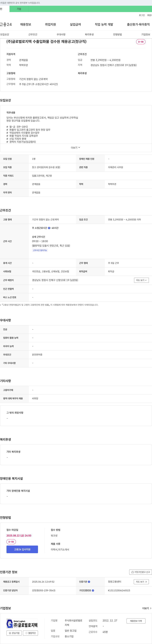Report ad via 거짓구인광고 신고 button
Viewport: 152px width, 644px height.
(x=141, y=572)
